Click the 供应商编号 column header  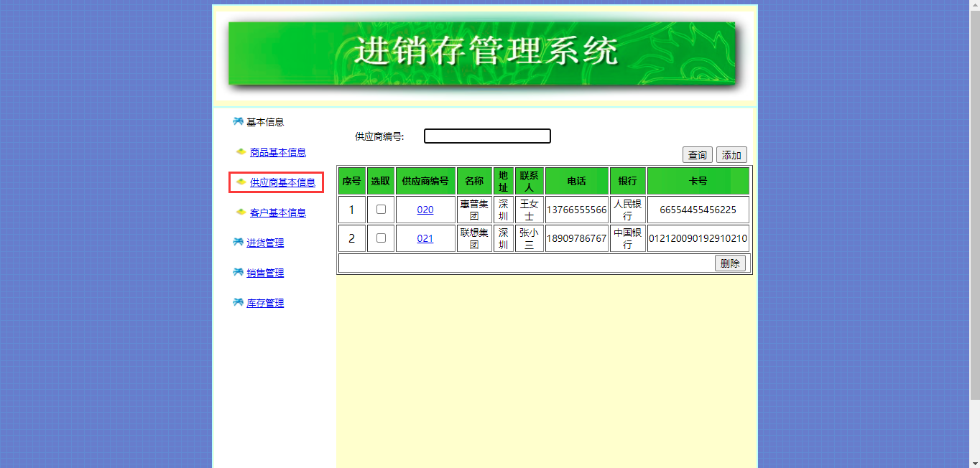tap(425, 181)
